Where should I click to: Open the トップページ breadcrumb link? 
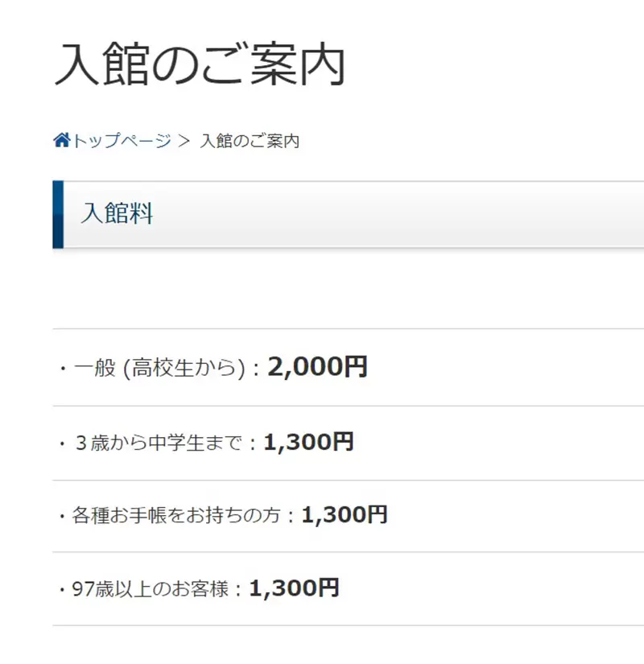pos(122,141)
